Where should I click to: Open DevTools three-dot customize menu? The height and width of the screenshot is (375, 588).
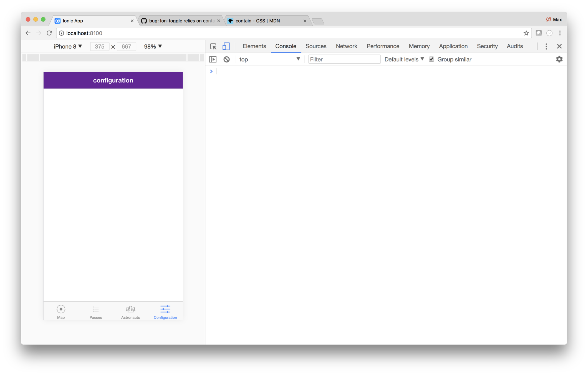coord(546,46)
